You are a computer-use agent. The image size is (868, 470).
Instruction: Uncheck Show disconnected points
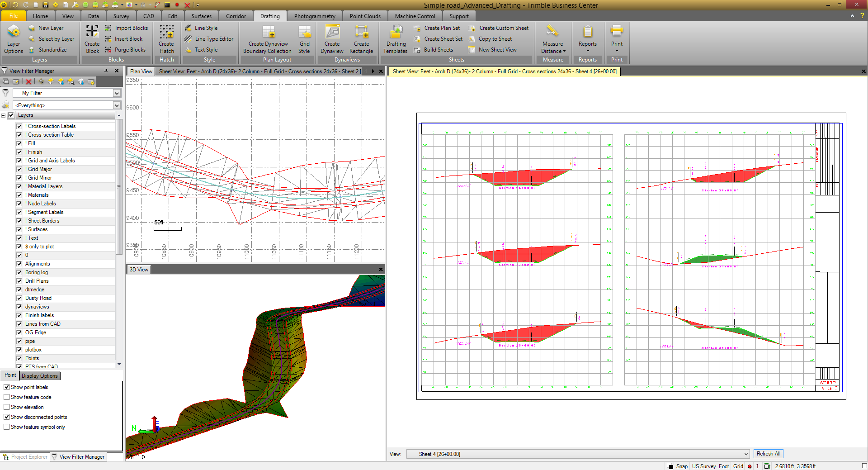click(7, 417)
